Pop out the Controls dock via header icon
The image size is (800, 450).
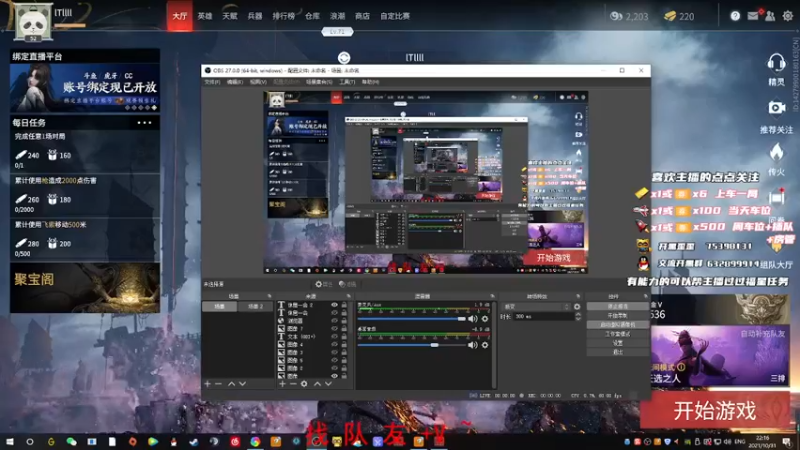tap(645, 296)
